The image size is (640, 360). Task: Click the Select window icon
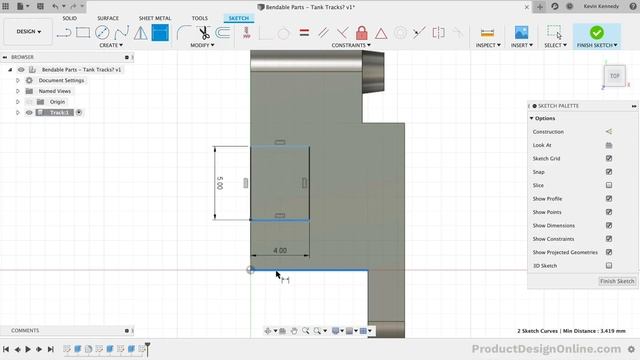554,33
